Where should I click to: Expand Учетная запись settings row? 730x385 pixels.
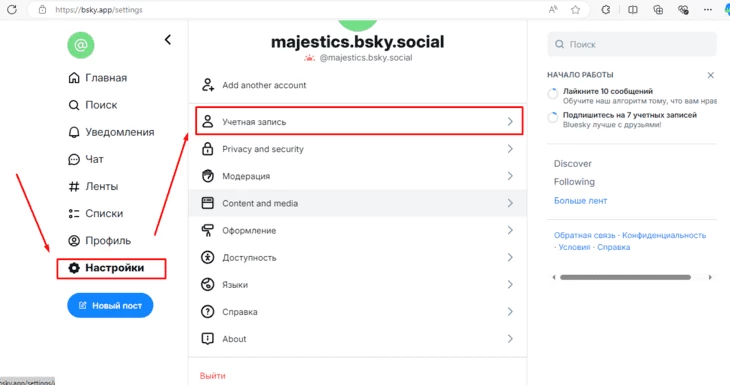pyautogui.click(x=359, y=121)
